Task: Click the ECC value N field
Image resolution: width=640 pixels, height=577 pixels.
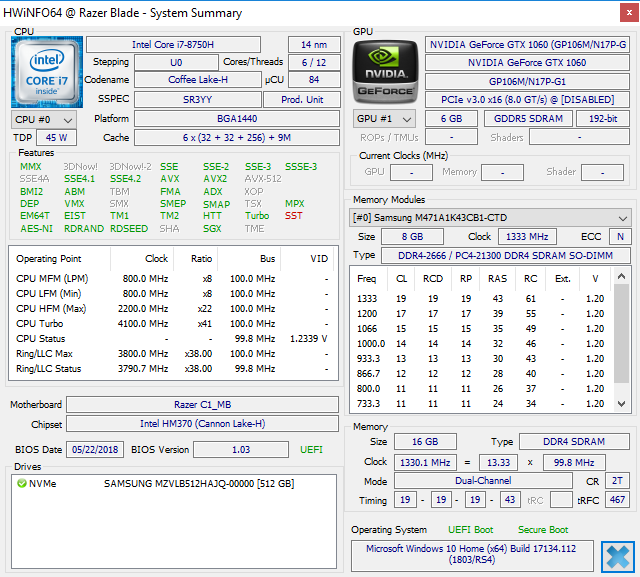Action: pos(620,236)
